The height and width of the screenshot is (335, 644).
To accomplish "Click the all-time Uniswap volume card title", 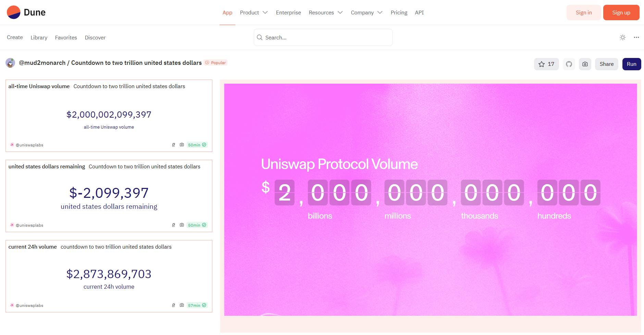I will [x=39, y=86].
